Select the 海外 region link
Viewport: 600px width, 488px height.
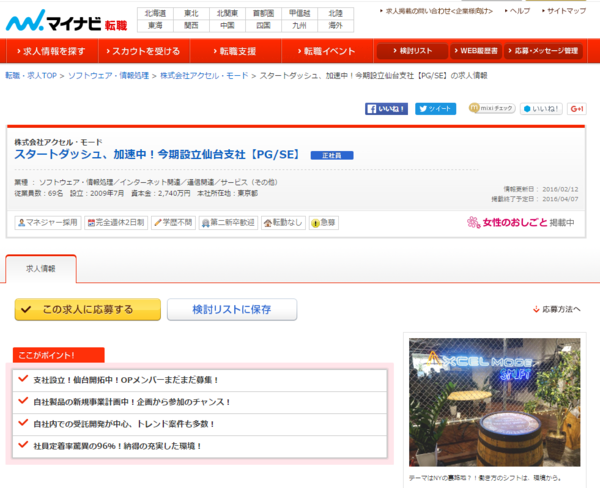click(335, 26)
